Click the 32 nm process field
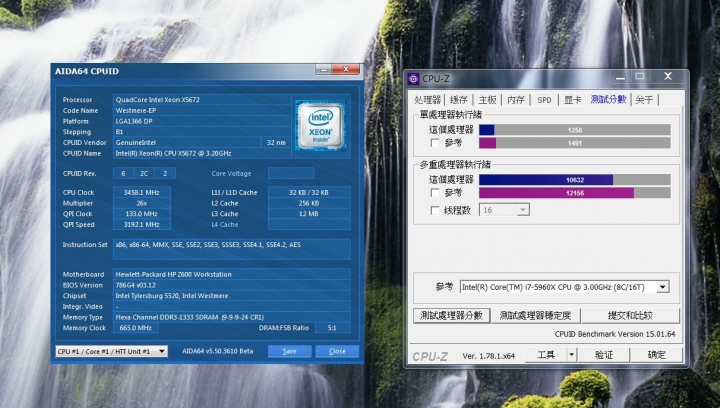 [276, 143]
